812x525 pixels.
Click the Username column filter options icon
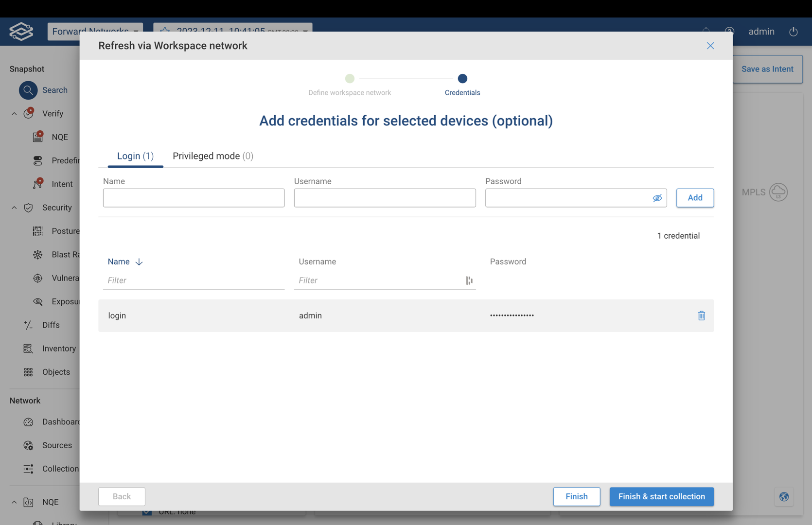[469, 280]
